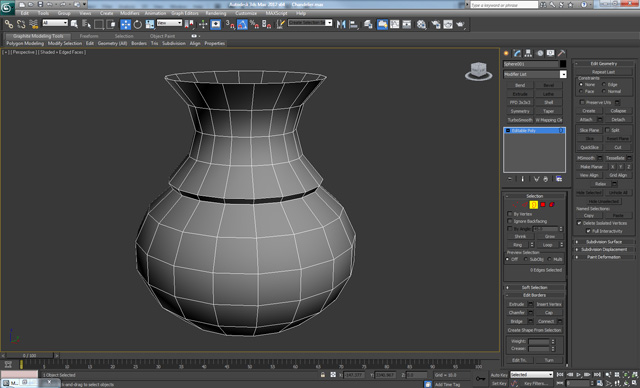Activate the Select and Move tool
This screenshot has height=388, width=640.
(x=125, y=24)
